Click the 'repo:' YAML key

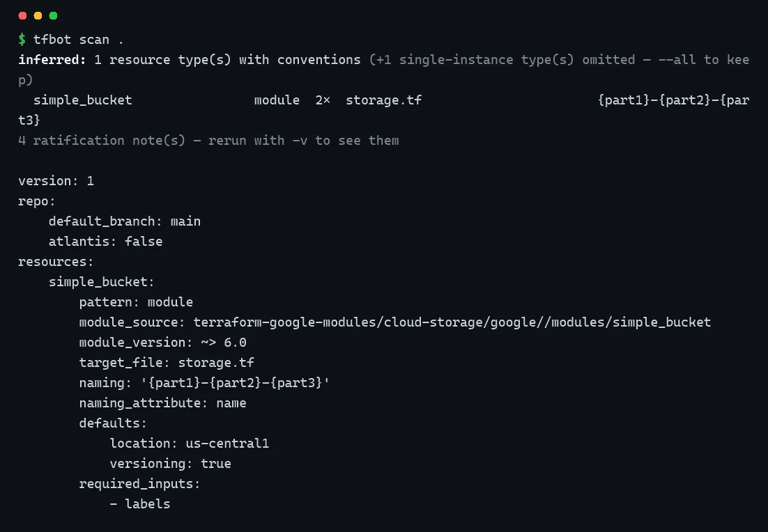(x=37, y=201)
